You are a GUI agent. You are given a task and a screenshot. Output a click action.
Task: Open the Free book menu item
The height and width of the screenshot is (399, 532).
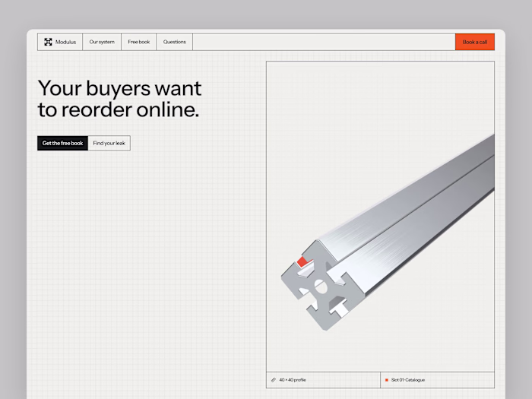[139, 42]
